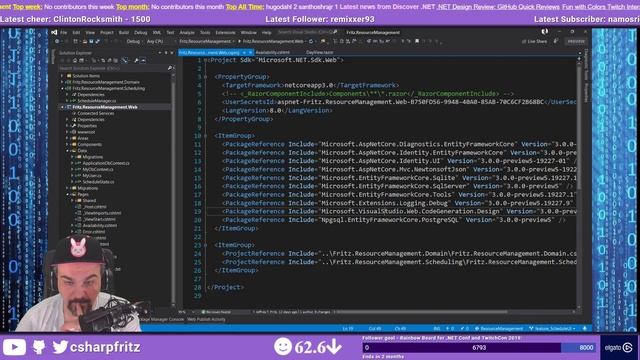This screenshot has height=360, width=640.
Task: Collapse the first ItemGroup on line 10
Action: 205,136
